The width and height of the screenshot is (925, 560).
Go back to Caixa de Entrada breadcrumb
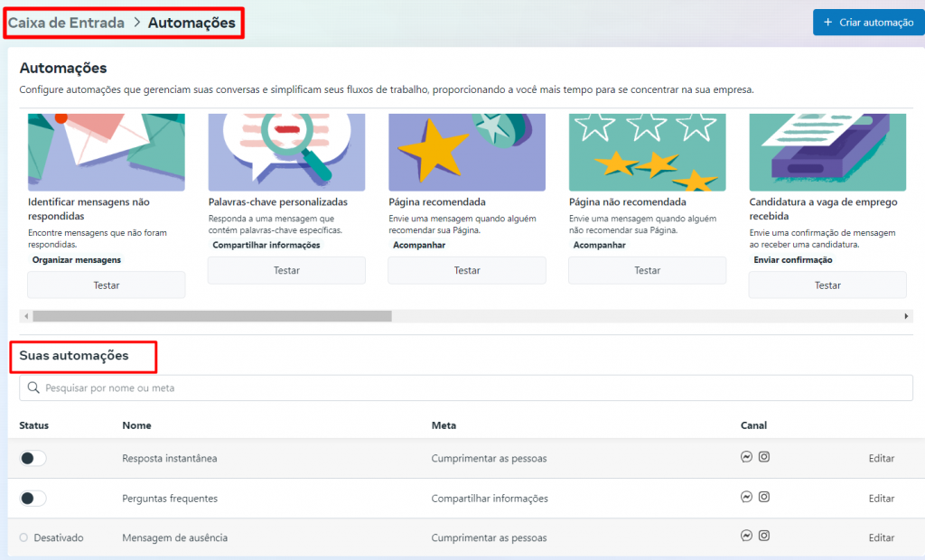pos(66,23)
